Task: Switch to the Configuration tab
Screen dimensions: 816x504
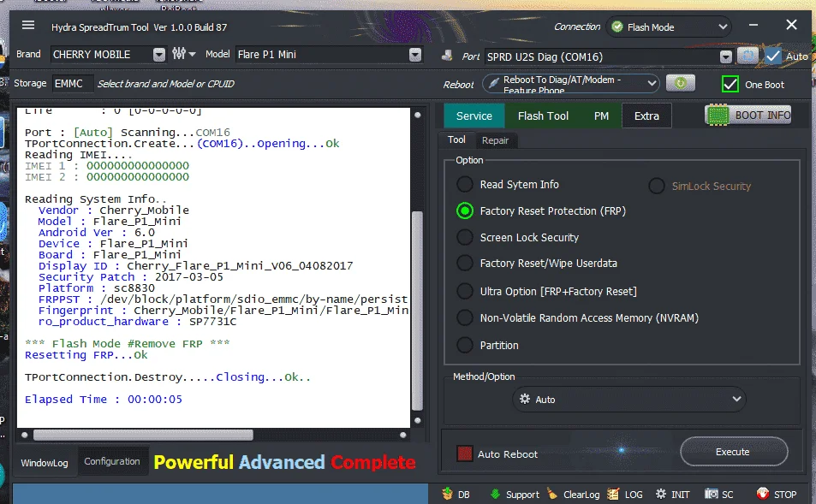Action: [x=112, y=461]
